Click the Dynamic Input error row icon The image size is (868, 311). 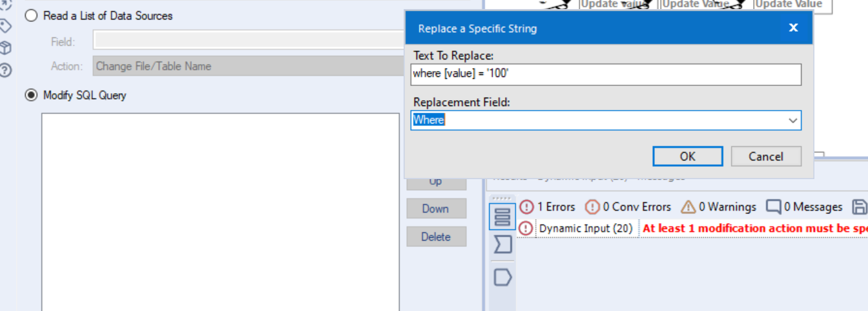click(x=526, y=228)
